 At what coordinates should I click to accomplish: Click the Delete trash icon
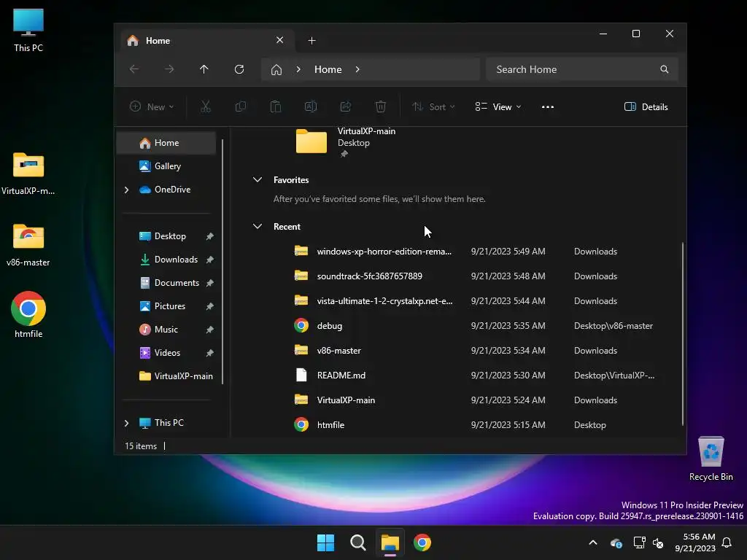coord(381,106)
